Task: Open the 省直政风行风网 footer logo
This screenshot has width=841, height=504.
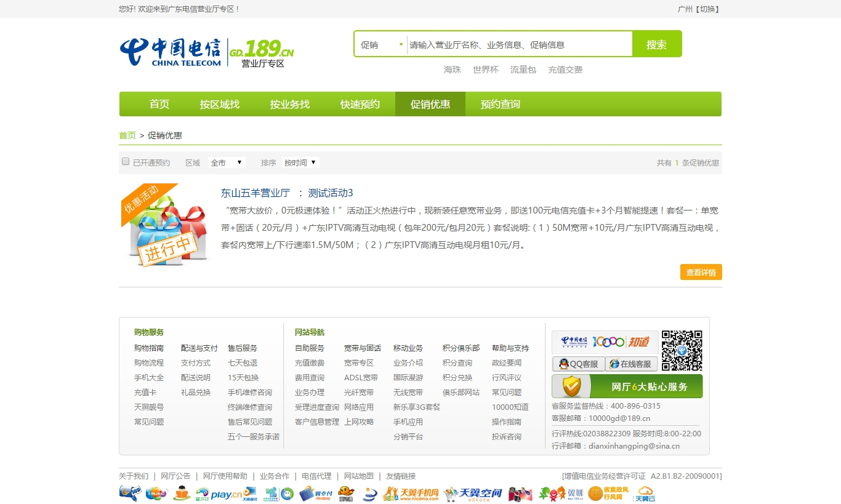Action: pyautogui.click(x=609, y=494)
